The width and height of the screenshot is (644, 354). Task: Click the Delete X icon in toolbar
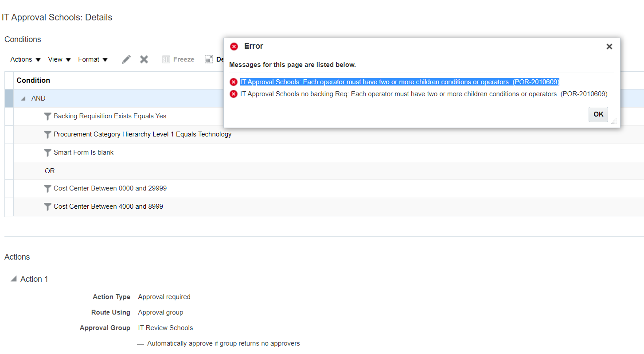144,59
